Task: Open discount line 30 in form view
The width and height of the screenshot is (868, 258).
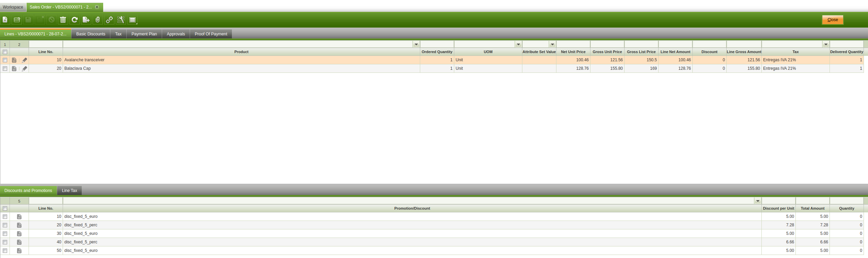Action: click(x=19, y=233)
